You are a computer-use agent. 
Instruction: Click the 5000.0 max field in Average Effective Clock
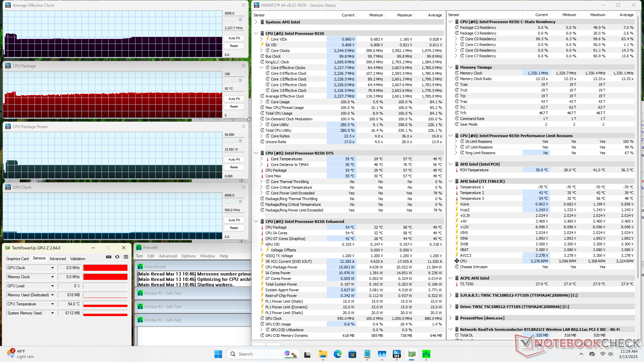click(x=234, y=13)
